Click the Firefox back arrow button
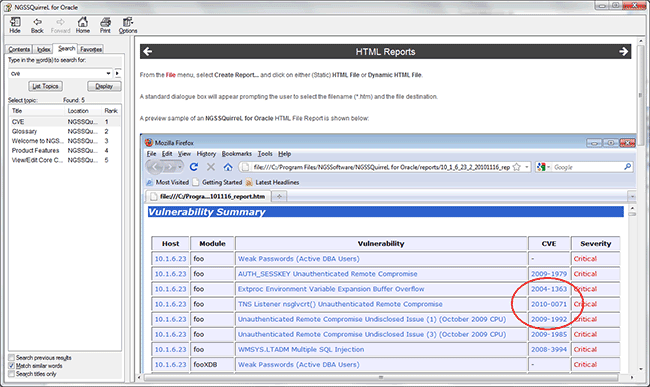The width and height of the screenshot is (650, 387). 155,167
